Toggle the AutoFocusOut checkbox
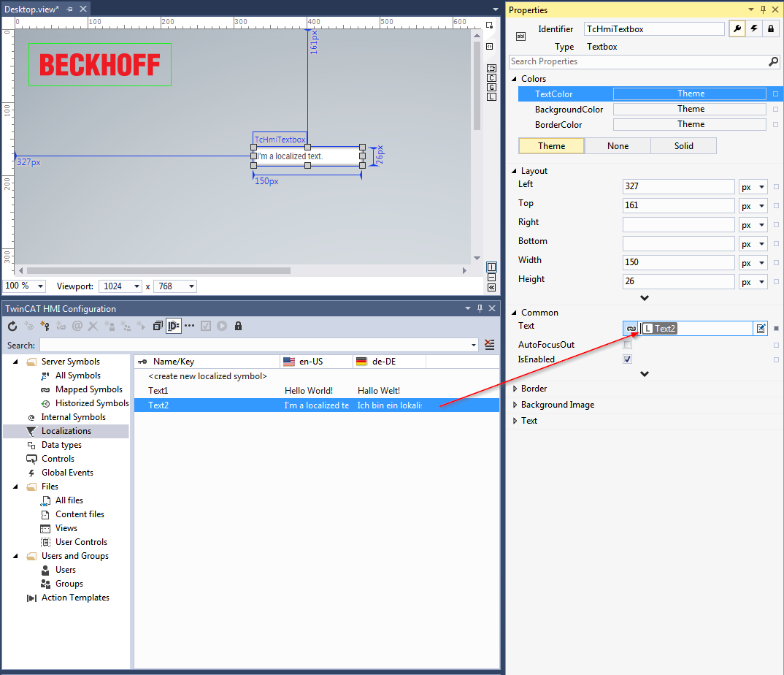This screenshot has width=784, height=675. [628, 344]
